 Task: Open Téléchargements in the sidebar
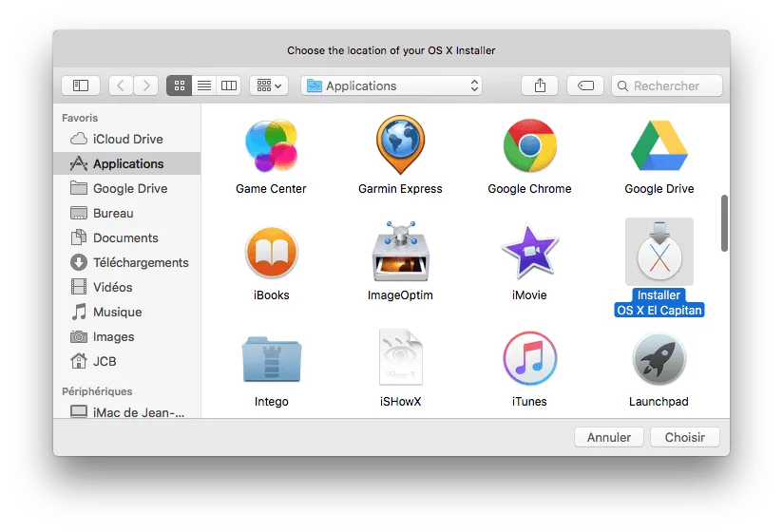tap(127, 262)
